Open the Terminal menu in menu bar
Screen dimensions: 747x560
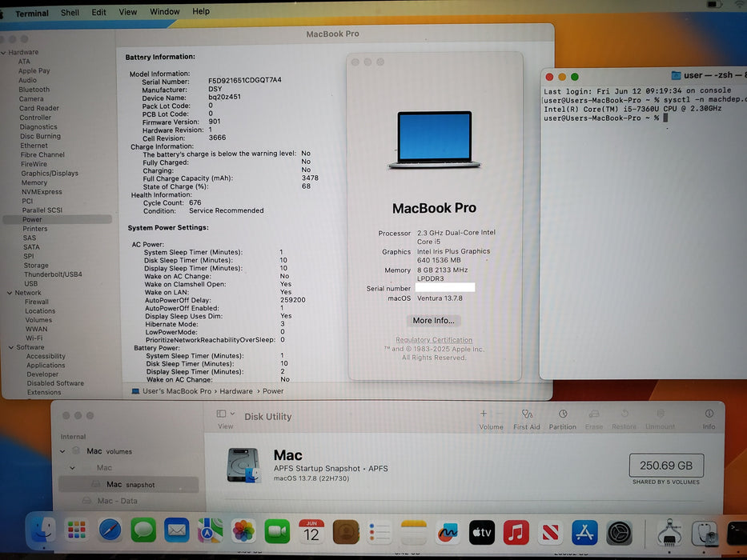pyautogui.click(x=31, y=14)
